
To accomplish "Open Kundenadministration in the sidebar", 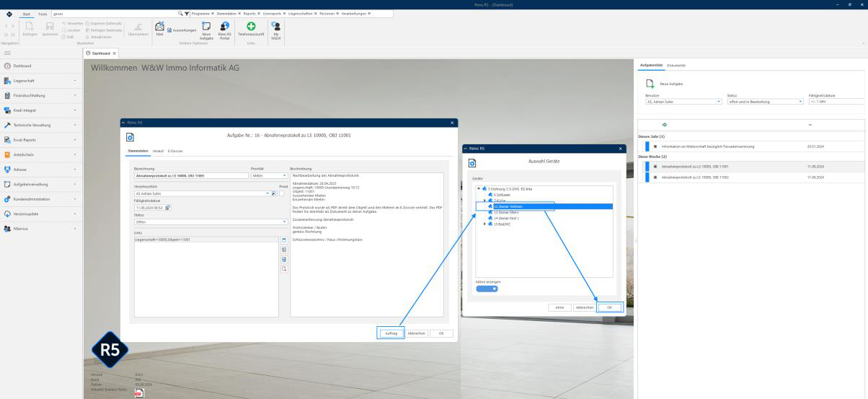I will tap(40, 198).
